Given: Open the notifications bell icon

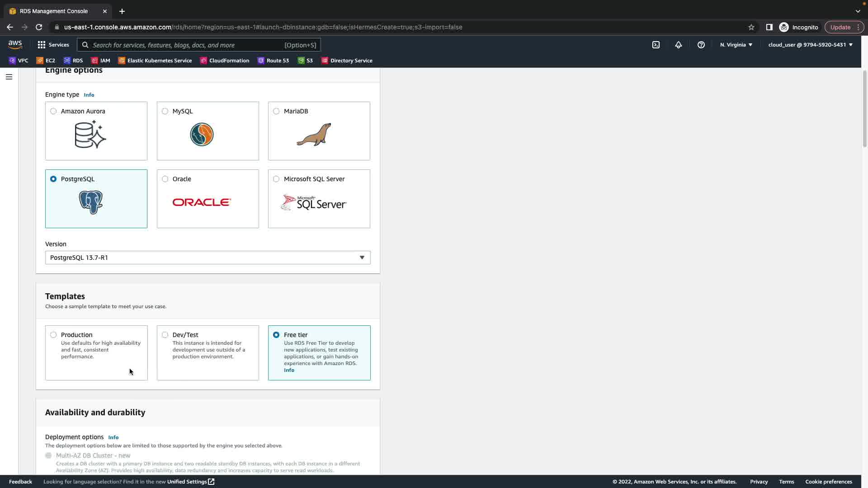Looking at the screenshot, I should coord(678,45).
